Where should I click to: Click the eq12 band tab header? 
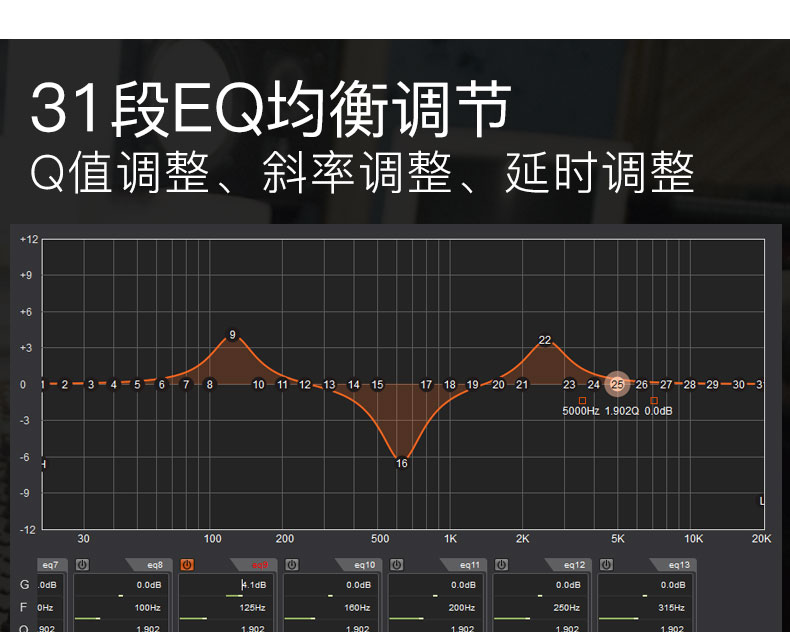click(x=572, y=565)
